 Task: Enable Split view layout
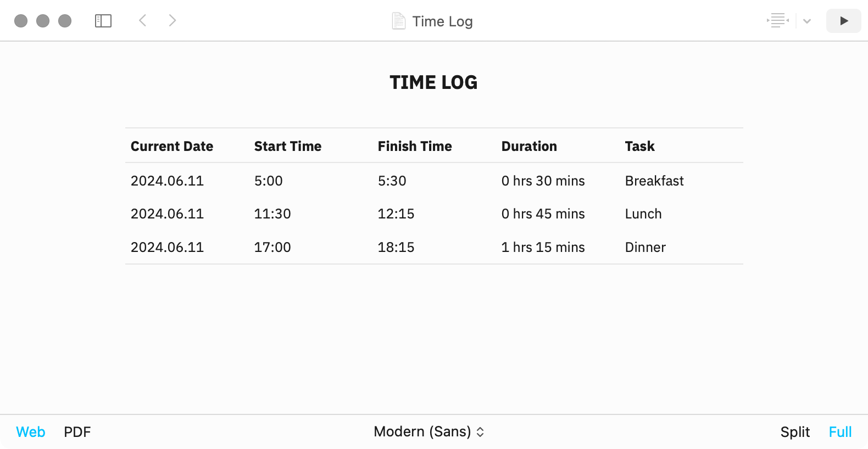point(795,432)
